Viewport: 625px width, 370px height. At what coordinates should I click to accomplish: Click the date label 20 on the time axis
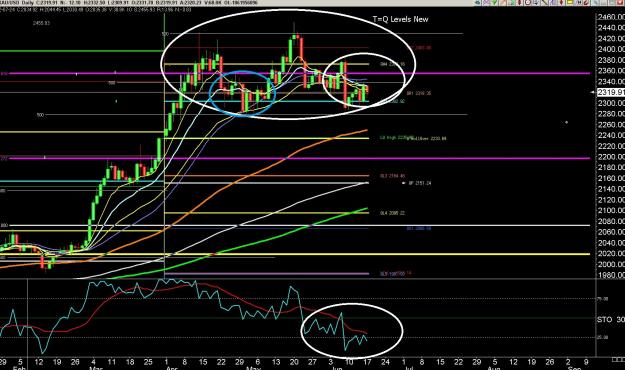tap(294, 362)
